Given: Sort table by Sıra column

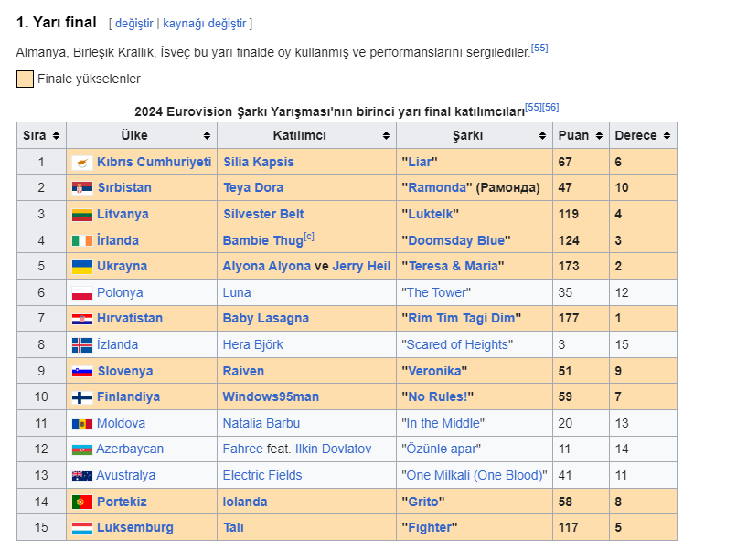Looking at the screenshot, I should coord(41,135).
